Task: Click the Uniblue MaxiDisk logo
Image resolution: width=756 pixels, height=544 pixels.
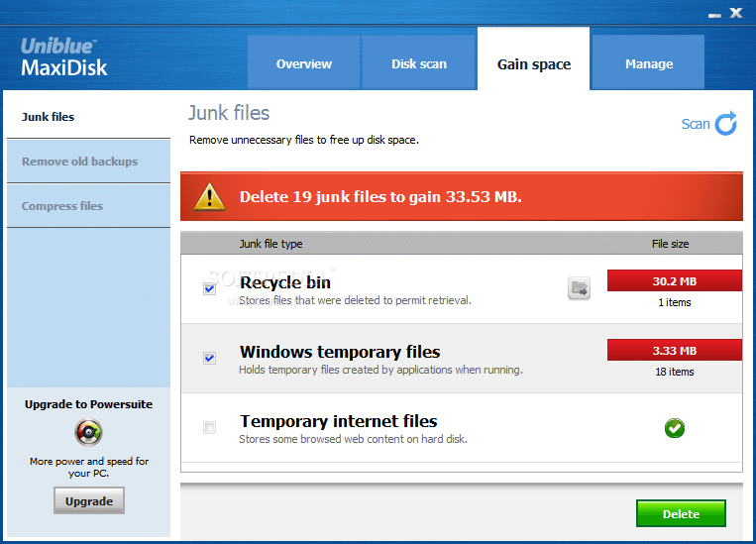Action: [63, 57]
